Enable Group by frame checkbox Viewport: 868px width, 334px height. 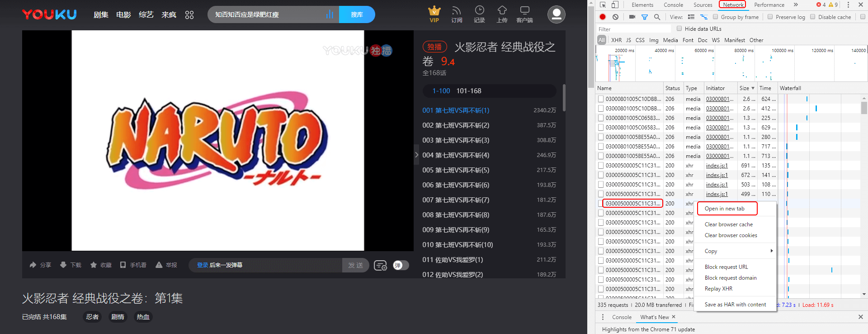coord(715,17)
